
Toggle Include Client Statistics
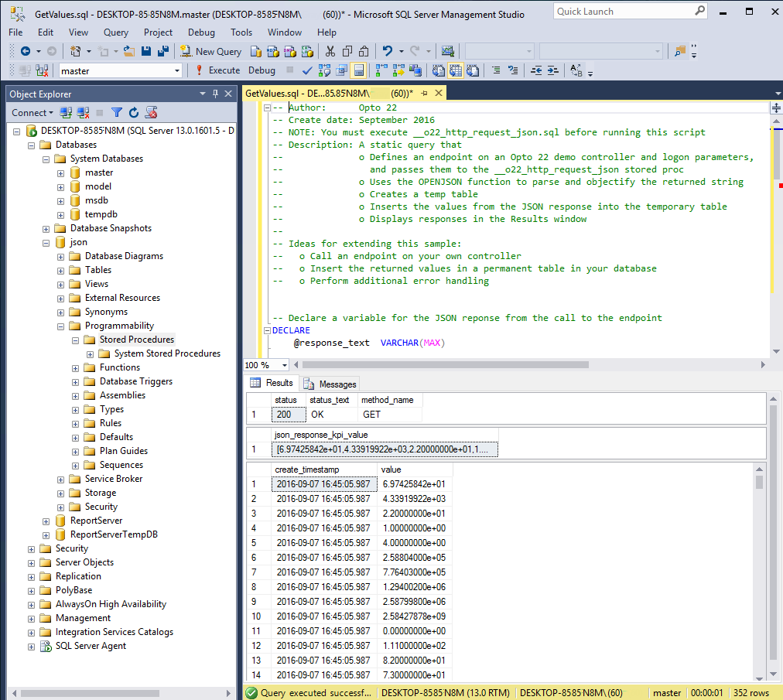[x=415, y=71]
